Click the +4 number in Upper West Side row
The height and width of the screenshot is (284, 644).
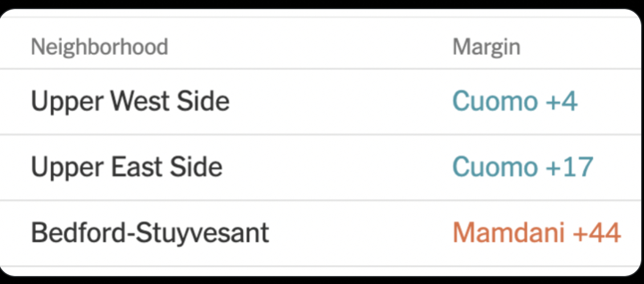click(561, 102)
